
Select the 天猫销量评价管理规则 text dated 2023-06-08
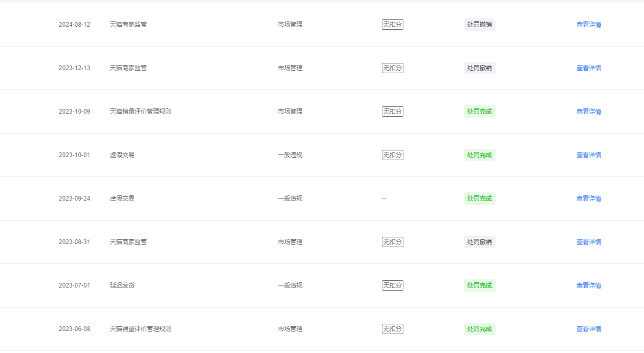141,329
